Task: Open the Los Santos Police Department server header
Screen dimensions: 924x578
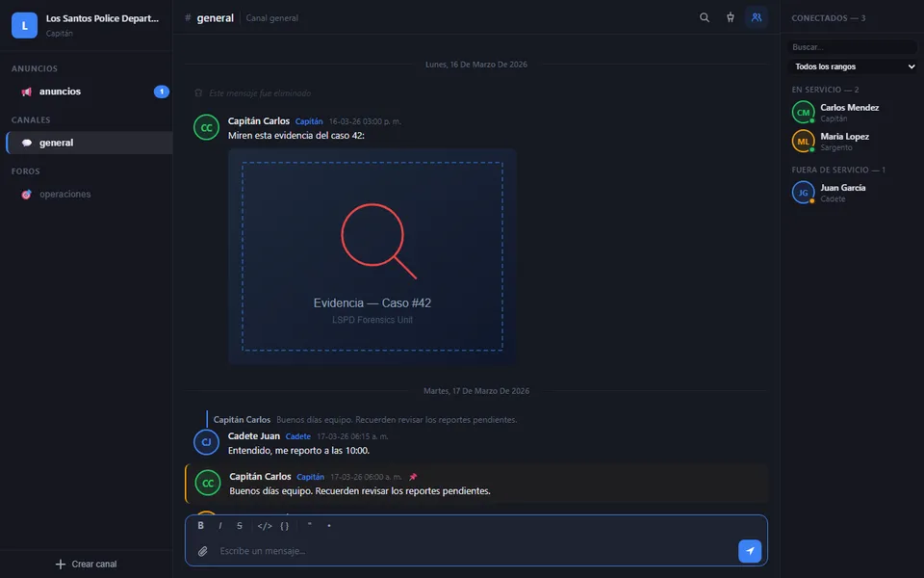Action: point(86,25)
